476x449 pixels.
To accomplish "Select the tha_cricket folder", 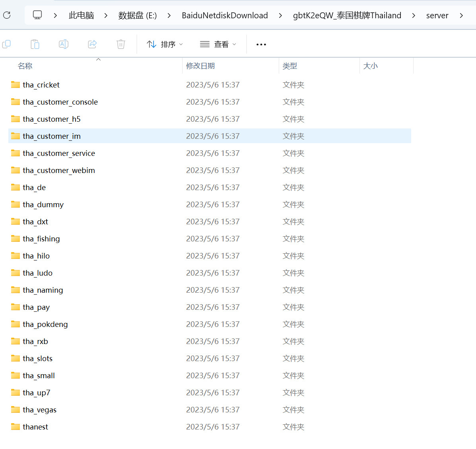I will click(x=41, y=85).
